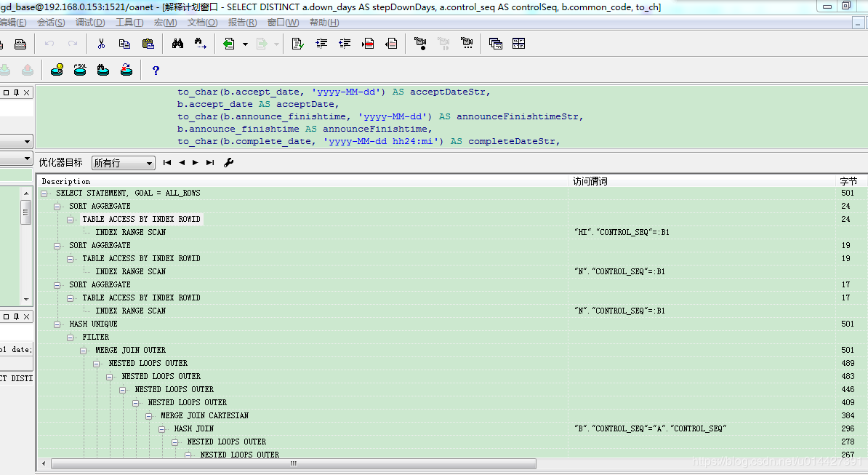The image size is (868, 475).
Task: Click the Window list icon
Action: 496,44
